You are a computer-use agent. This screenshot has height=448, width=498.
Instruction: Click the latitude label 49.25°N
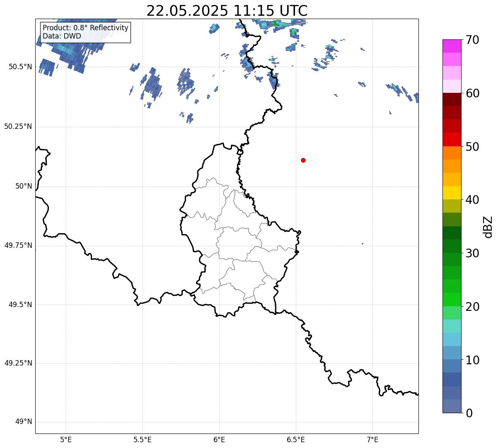tap(18, 363)
